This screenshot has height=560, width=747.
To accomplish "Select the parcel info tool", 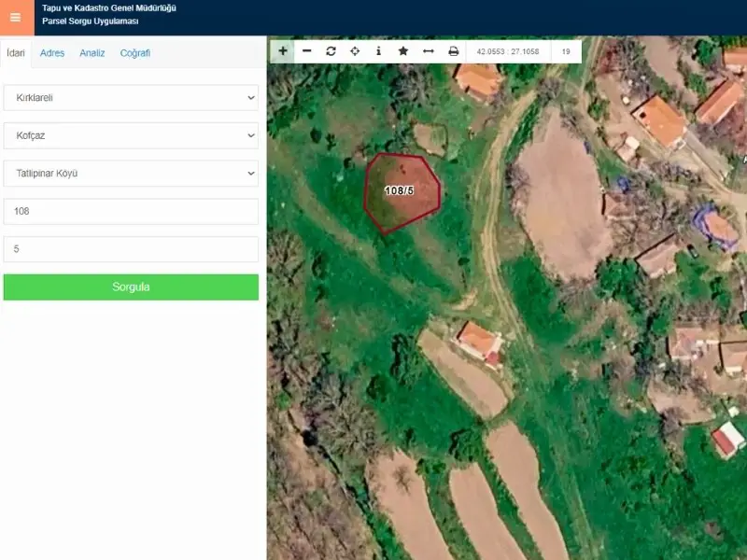I will pyautogui.click(x=379, y=51).
